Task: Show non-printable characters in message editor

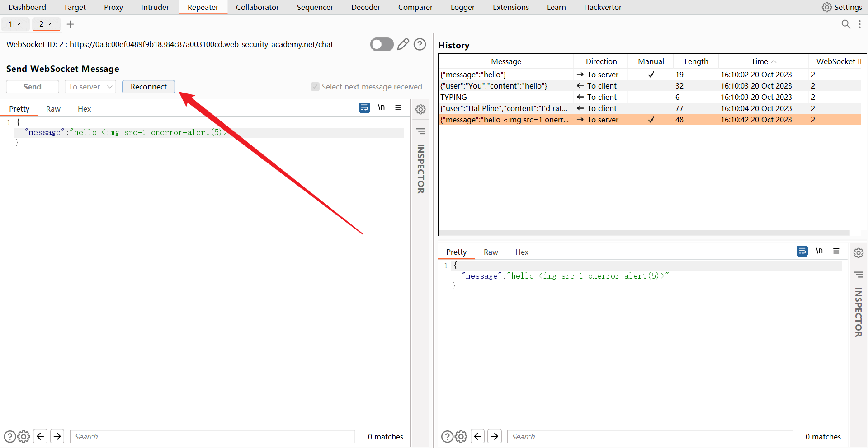Action: (x=382, y=108)
